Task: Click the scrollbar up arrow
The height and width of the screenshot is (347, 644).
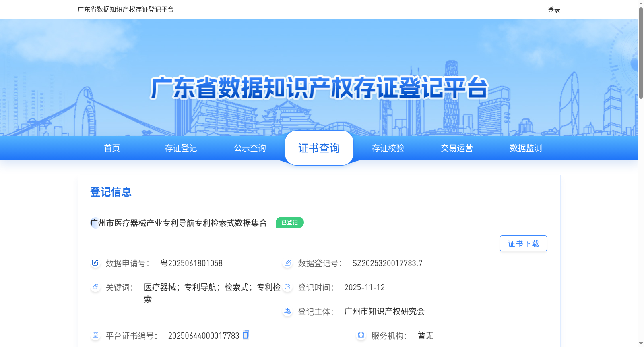Action: point(641,3)
